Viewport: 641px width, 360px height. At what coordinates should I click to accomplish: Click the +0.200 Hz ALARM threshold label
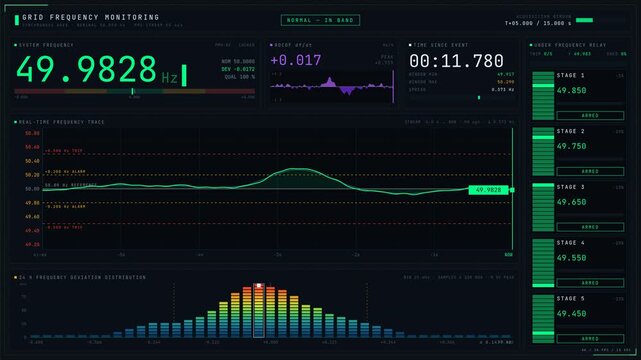click(65, 172)
